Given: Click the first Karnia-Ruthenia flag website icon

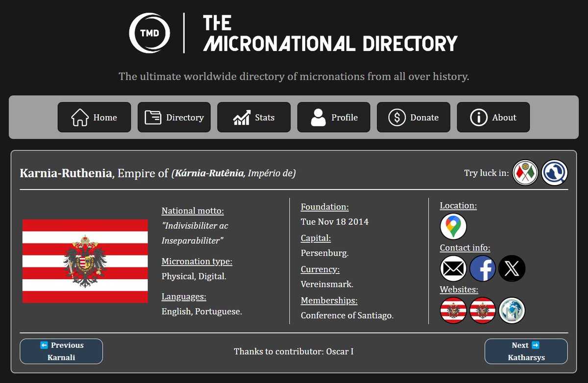Looking at the screenshot, I should [x=453, y=311].
